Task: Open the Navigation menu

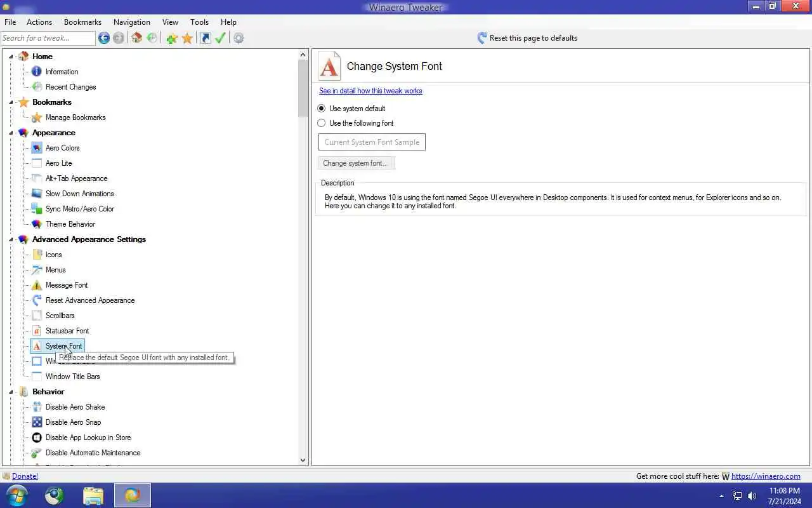Action: click(132, 22)
